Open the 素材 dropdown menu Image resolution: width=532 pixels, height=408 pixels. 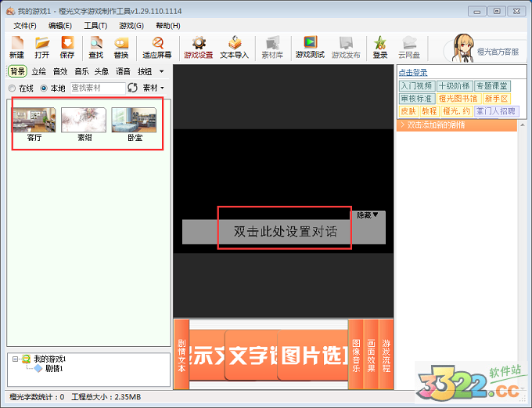point(153,88)
